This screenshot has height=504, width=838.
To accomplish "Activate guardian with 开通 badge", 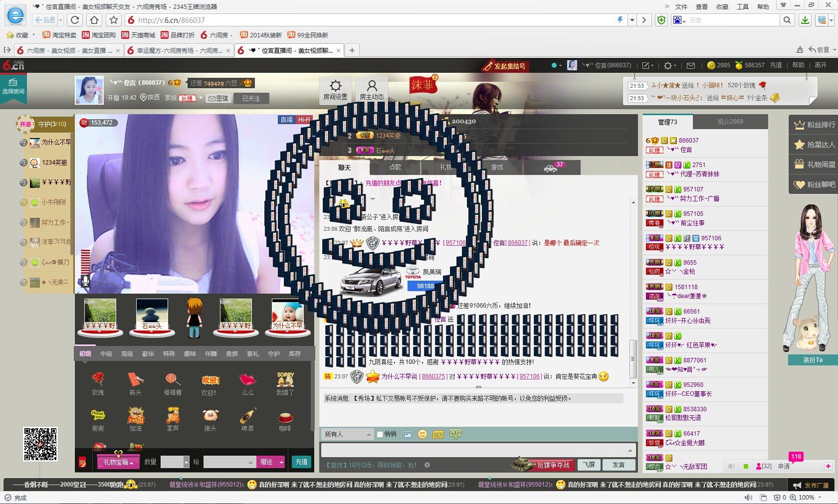I will [x=25, y=124].
